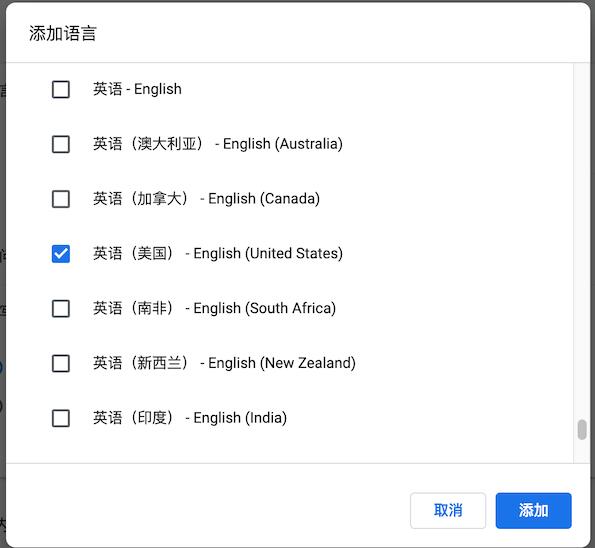Enable the English (Australia) checkbox
The image size is (595, 548).
(61, 144)
